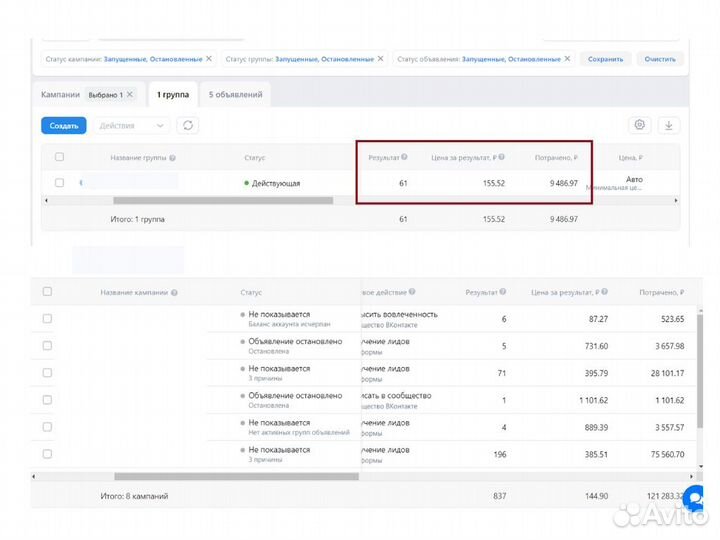The width and height of the screenshot is (720, 540).
Task: Click help icon beside Результат in group table
Action: point(404,157)
